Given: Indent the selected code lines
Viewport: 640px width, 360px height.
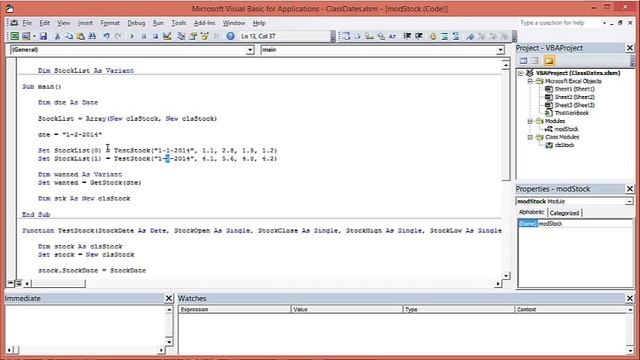Looking at the screenshot, I should (x=407, y=36).
